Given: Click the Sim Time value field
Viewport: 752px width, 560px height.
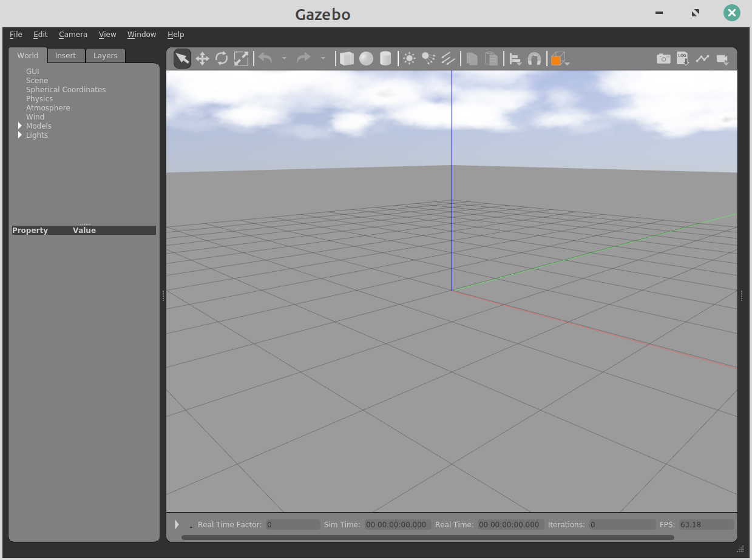Looking at the screenshot, I should coord(398,524).
